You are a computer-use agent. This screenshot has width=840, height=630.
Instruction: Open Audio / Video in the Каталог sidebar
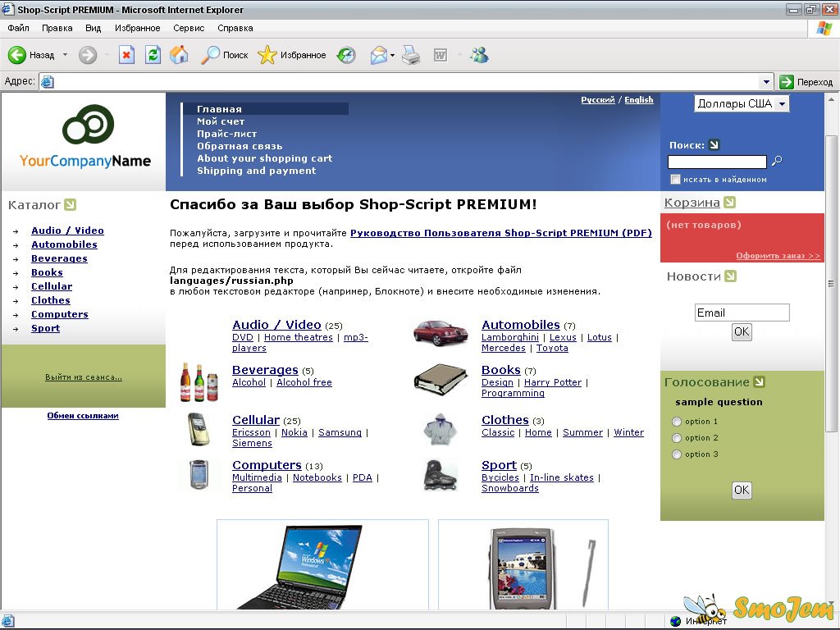(67, 231)
